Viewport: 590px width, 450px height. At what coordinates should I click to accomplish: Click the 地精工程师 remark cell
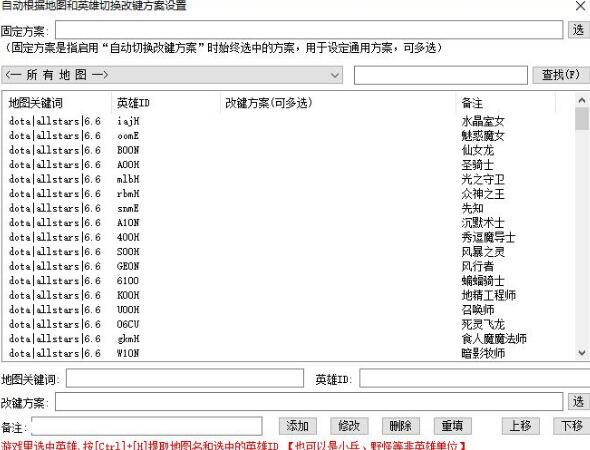[488, 295]
